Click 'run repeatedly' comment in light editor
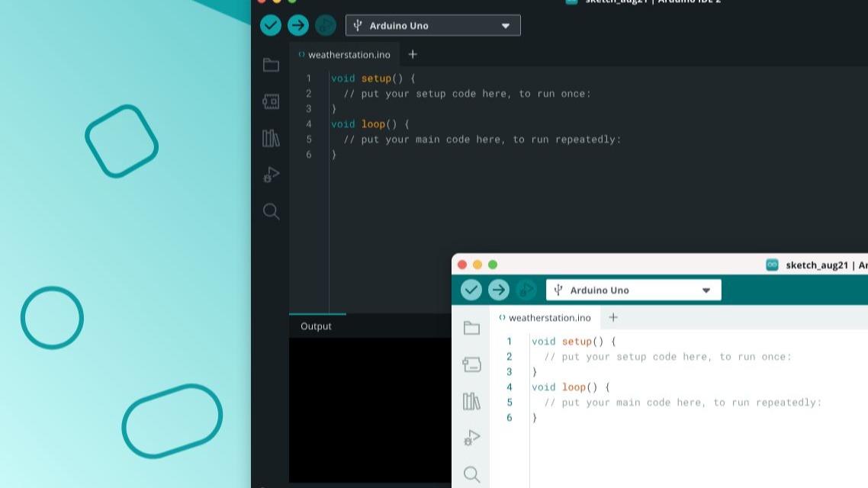Viewport: 868px width, 488px height. 683,403
